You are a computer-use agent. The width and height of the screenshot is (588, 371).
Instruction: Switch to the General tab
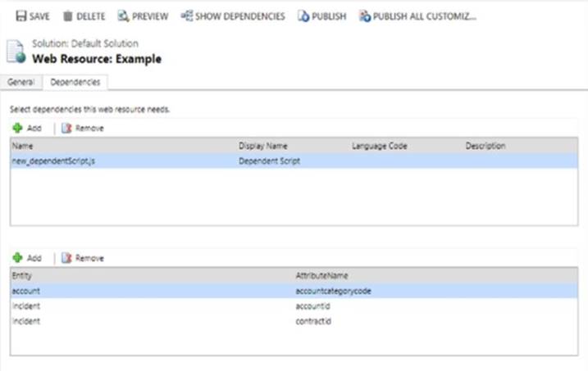[x=21, y=82]
